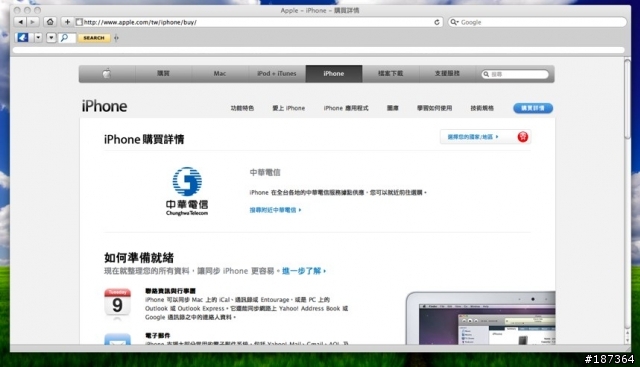The width and height of the screenshot is (640, 367).
Task: Click the large iPhone title text
Action: click(104, 106)
